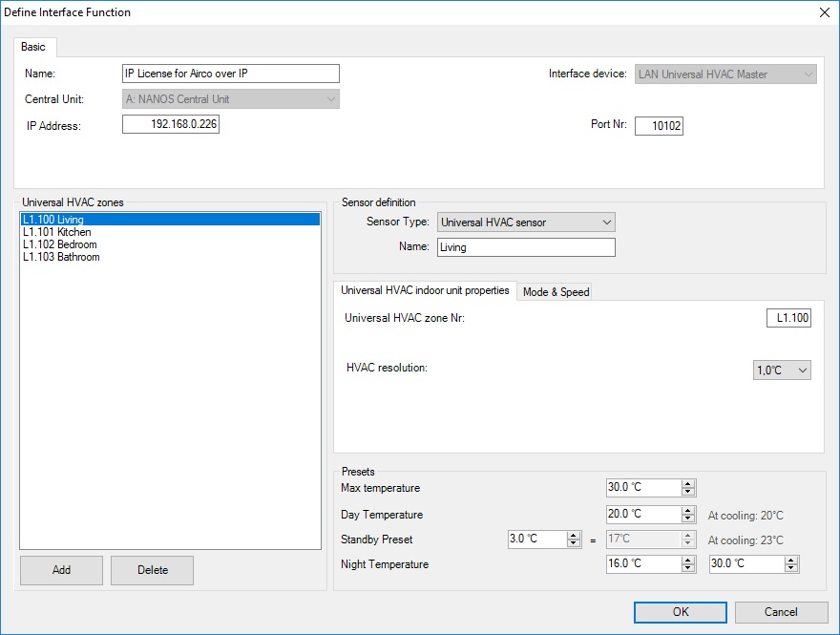
Task: Click into the IP Address field
Action: pyautogui.click(x=172, y=125)
